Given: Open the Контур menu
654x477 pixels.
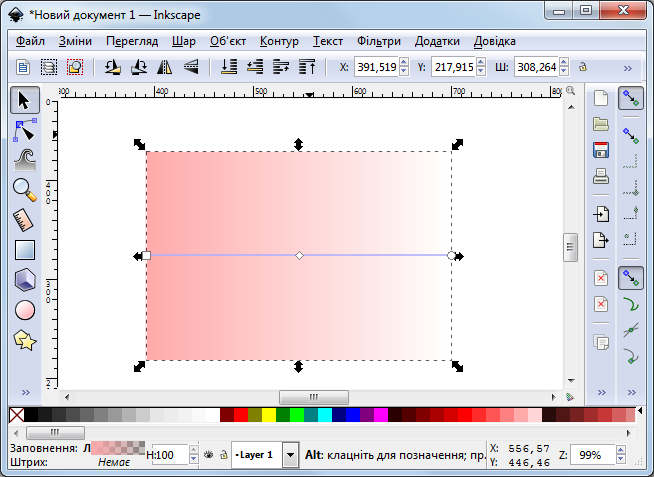Looking at the screenshot, I should tap(279, 41).
